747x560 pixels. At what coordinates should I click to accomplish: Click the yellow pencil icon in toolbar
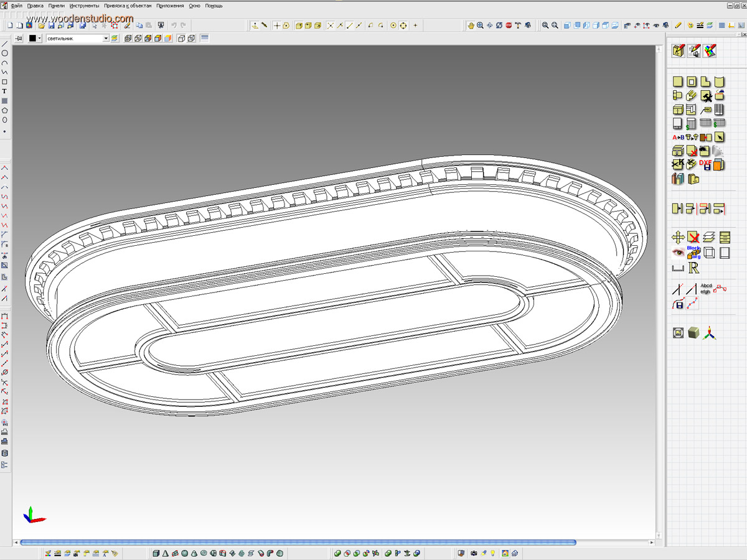(x=679, y=26)
